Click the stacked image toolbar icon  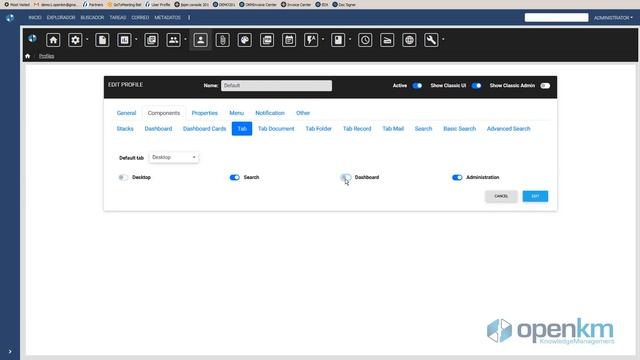267,40
